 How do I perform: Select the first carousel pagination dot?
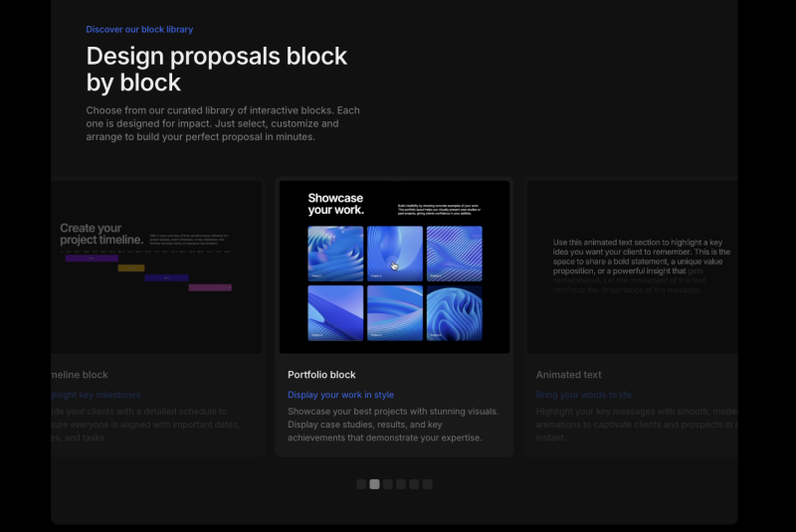[x=361, y=484]
